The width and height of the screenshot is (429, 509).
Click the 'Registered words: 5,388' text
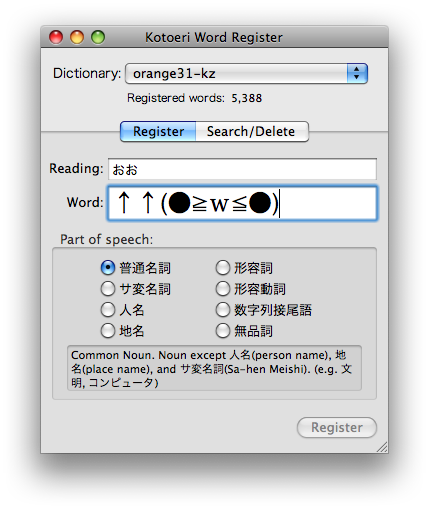195,98
